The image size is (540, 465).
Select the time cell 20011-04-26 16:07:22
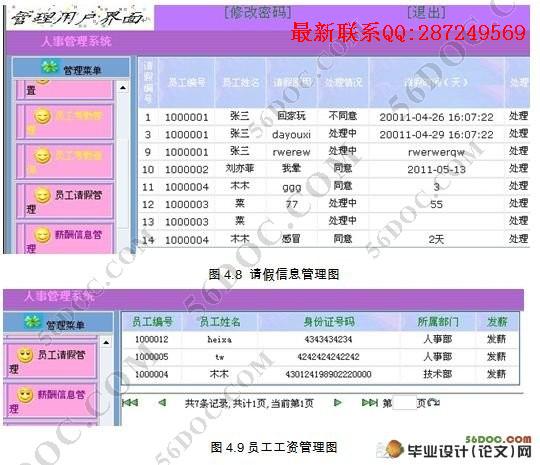coord(436,117)
